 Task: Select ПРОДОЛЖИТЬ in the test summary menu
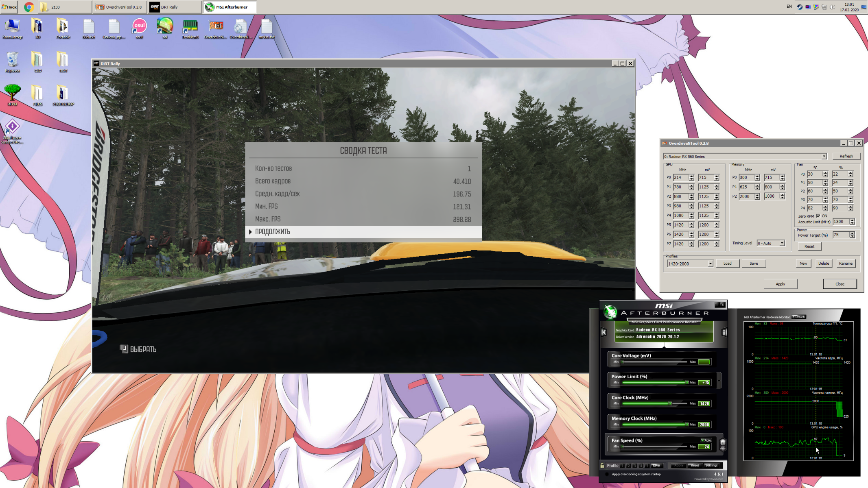[x=363, y=232]
